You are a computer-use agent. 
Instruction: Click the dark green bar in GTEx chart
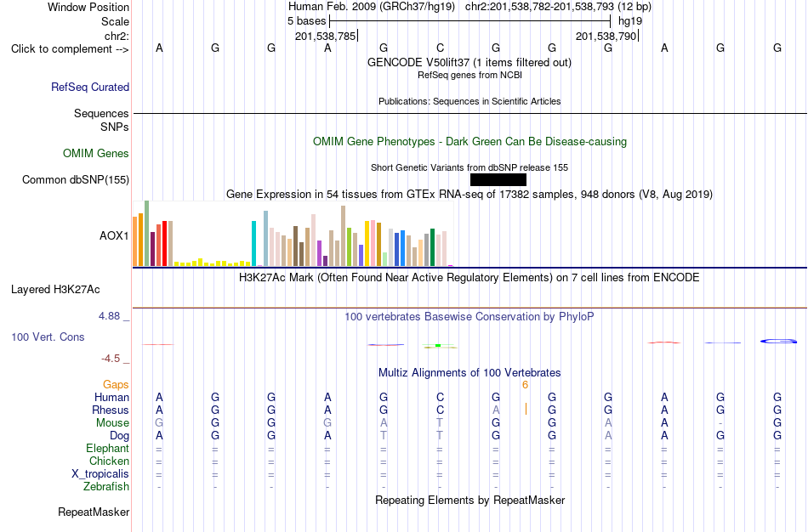pos(433,247)
